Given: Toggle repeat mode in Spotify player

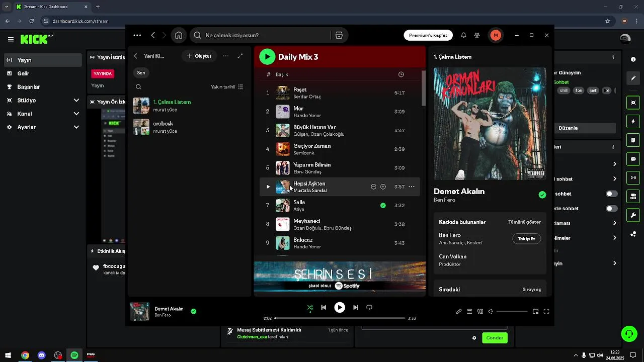Looking at the screenshot, I should [x=369, y=307].
